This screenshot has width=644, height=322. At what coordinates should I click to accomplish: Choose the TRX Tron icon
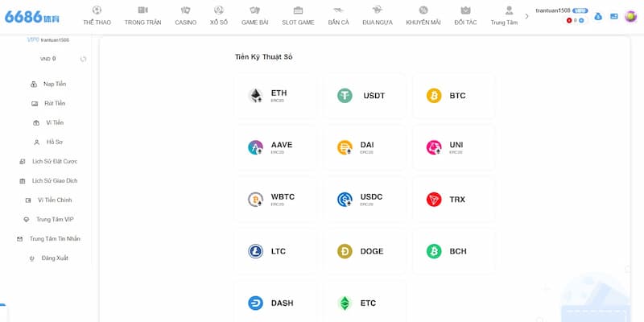[x=434, y=200]
